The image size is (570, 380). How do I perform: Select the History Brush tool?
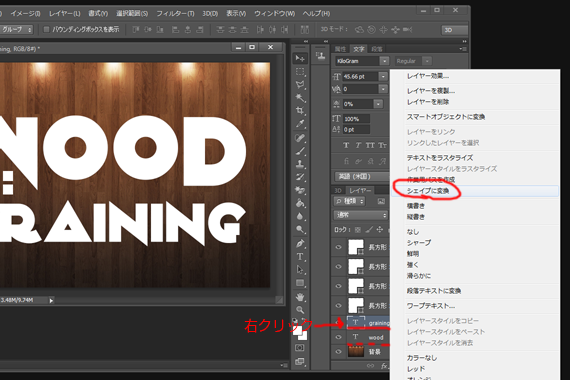pos(300,177)
